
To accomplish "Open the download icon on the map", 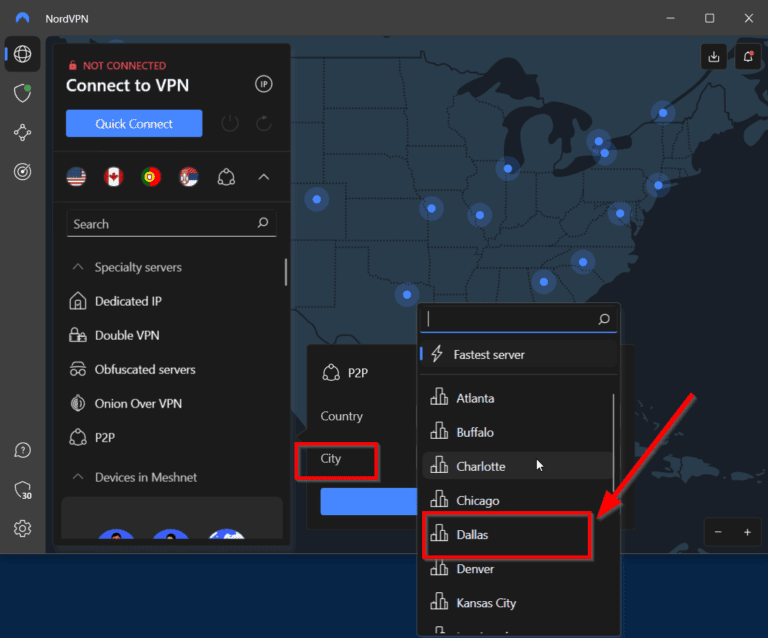I will click(714, 57).
